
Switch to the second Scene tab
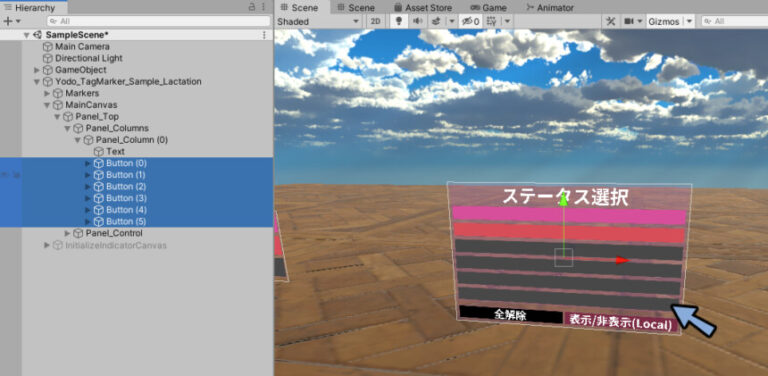[x=357, y=7]
